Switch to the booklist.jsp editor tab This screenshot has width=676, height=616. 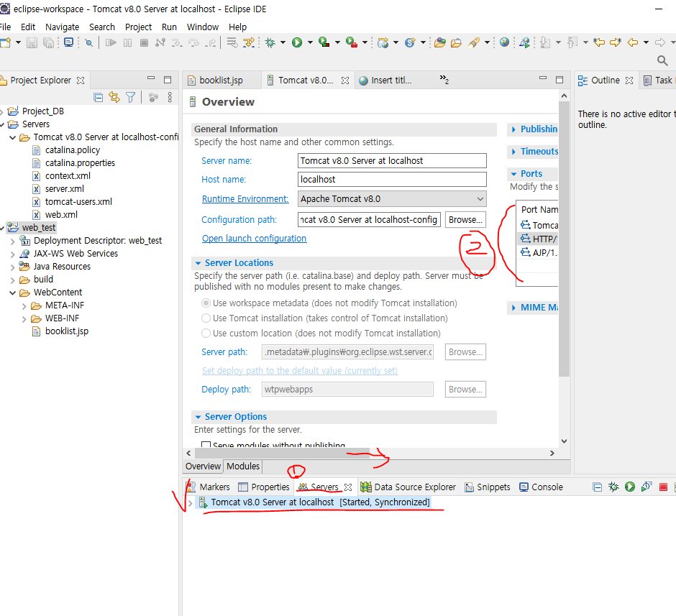tap(221, 80)
